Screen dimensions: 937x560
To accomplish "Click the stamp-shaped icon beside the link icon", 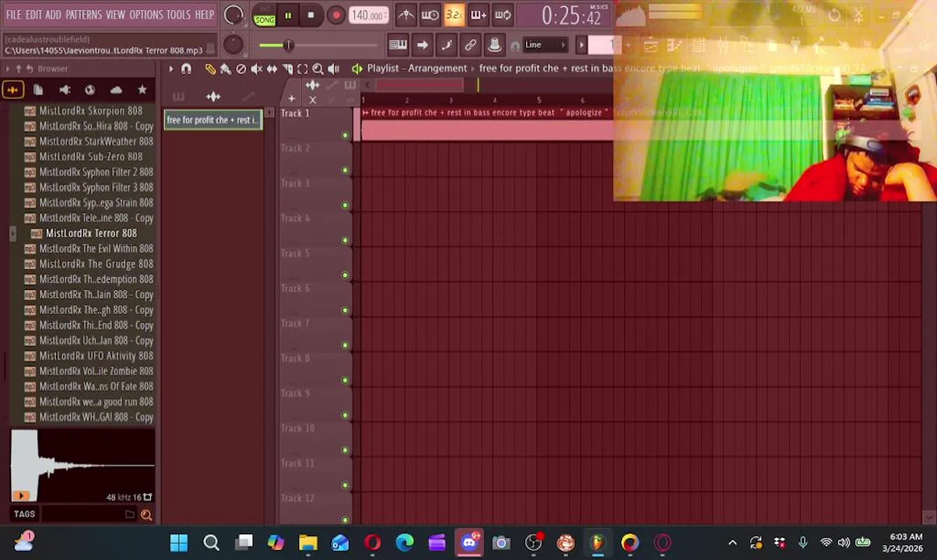I will 494,45.
